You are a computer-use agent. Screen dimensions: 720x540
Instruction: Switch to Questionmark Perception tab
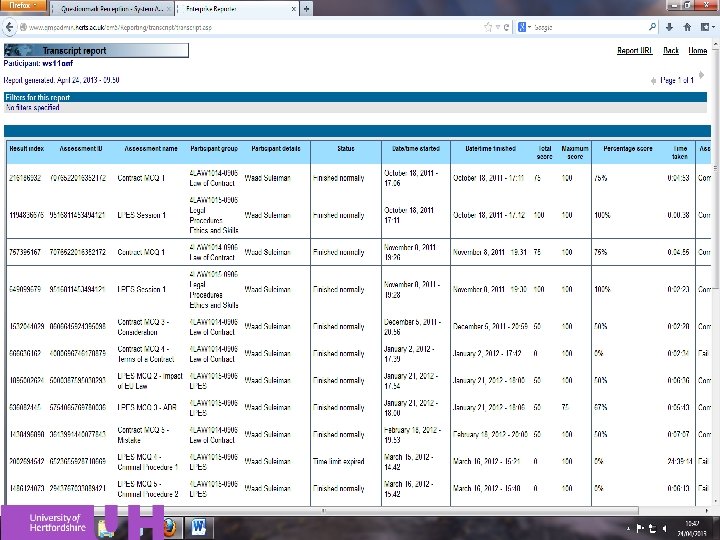point(112,9)
